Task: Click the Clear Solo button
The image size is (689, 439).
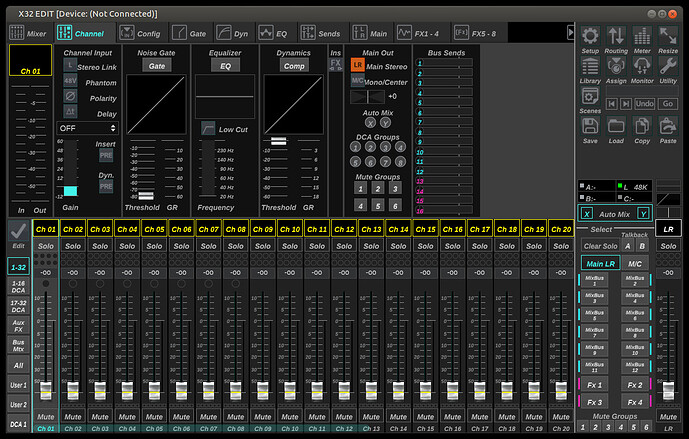Action: (x=600, y=246)
